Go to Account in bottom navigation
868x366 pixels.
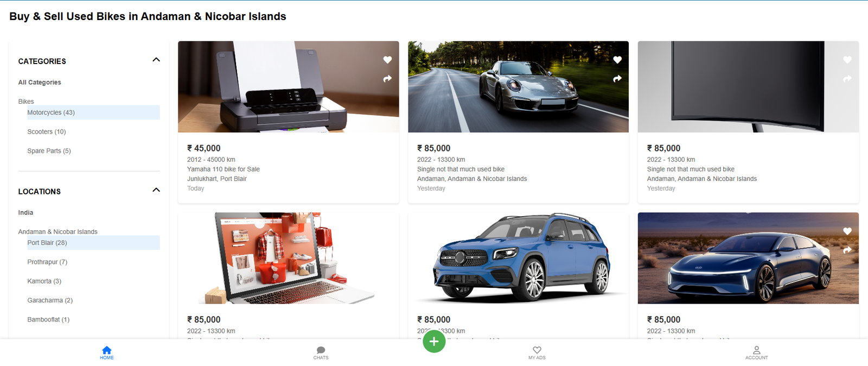pyautogui.click(x=757, y=353)
